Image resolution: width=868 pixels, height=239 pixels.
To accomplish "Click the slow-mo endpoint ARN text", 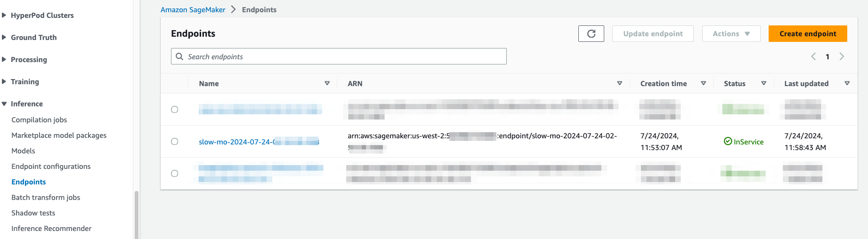I will pos(482,142).
